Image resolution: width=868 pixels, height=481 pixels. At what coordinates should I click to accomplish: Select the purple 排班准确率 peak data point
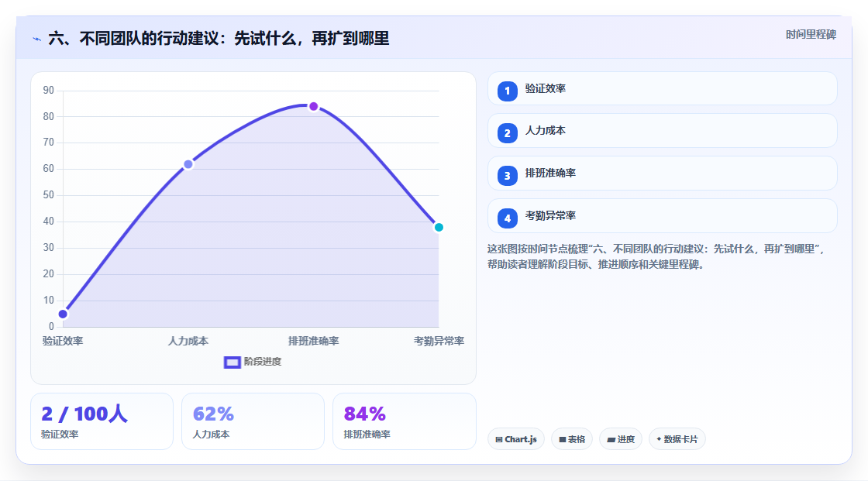(313, 106)
